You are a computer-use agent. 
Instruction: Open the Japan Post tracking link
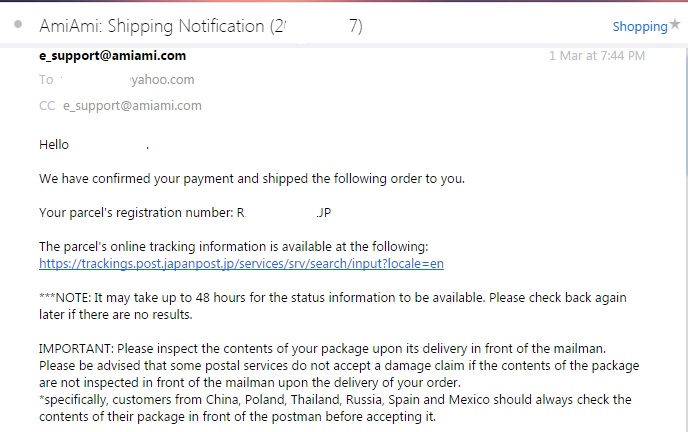point(241,264)
